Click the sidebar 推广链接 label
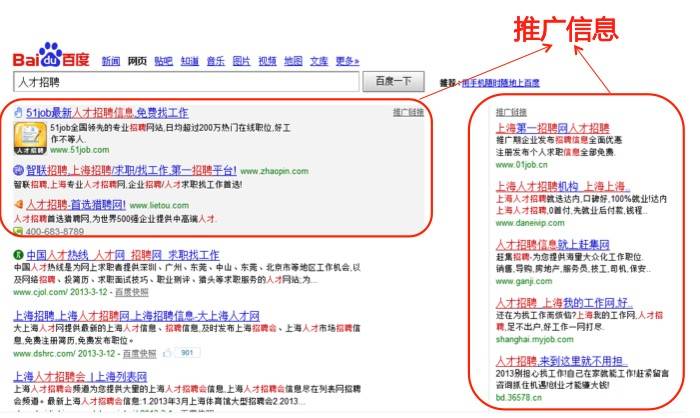 [511, 113]
